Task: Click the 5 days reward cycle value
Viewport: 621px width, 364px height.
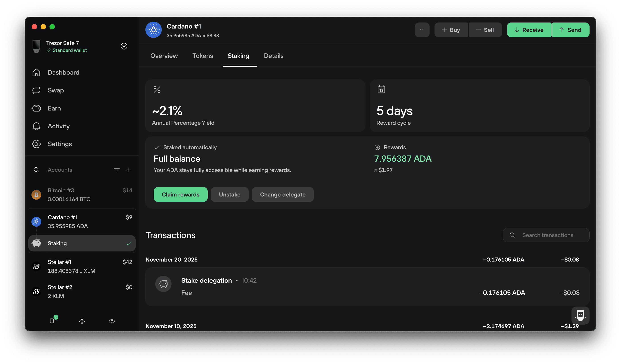Action: (x=395, y=111)
